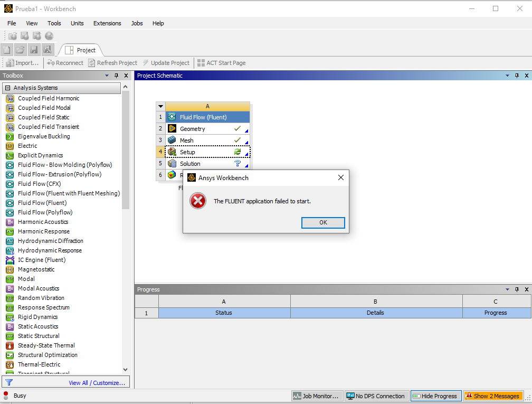Image resolution: width=532 pixels, height=404 pixels.
Task: Open the View All / Customize... link
Action: 97,382
